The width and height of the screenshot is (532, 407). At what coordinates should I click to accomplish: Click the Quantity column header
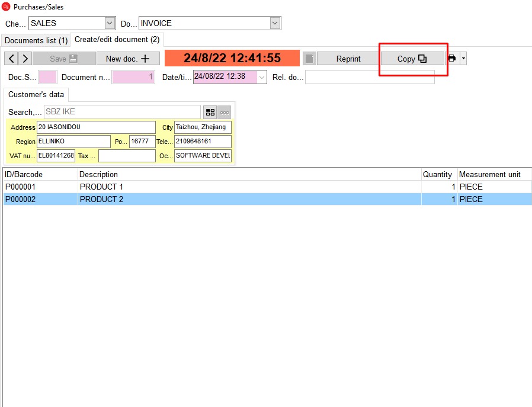point(437,174)
